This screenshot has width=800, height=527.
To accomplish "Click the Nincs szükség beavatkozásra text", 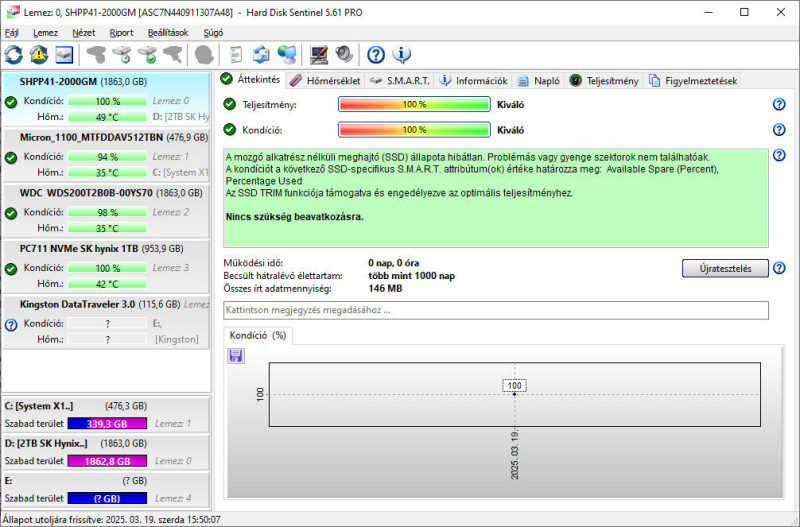I will point(294,217).
